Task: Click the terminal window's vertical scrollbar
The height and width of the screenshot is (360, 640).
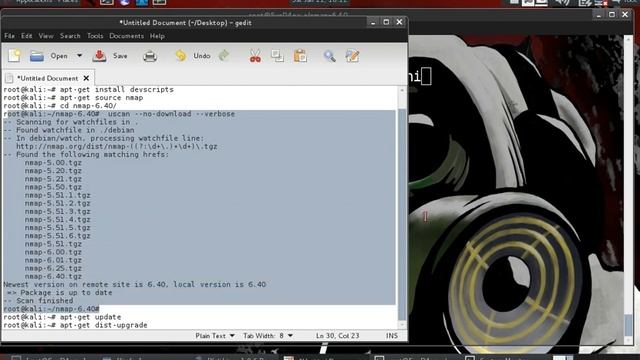Action: click(628, 324)
